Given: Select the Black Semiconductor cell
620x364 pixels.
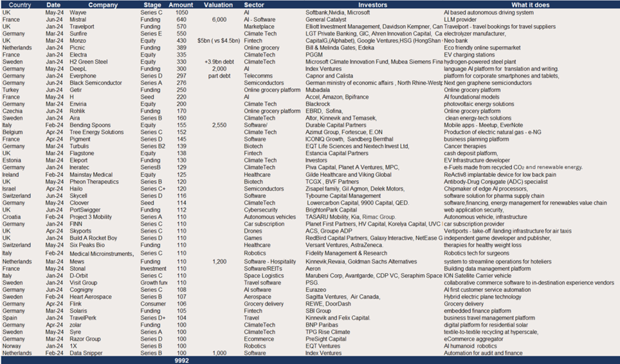Looking at the screenshot, I should [96, 83].
